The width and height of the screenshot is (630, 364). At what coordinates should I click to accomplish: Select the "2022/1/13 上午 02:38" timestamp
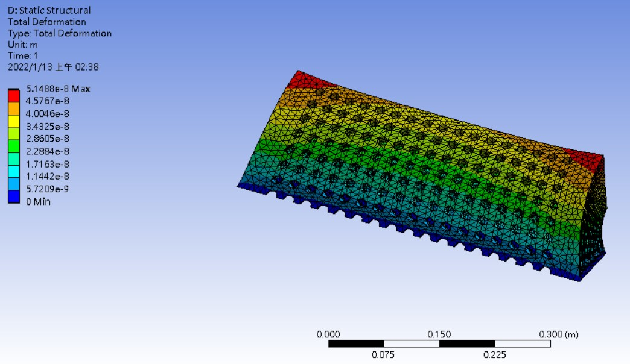click(53, 67)
